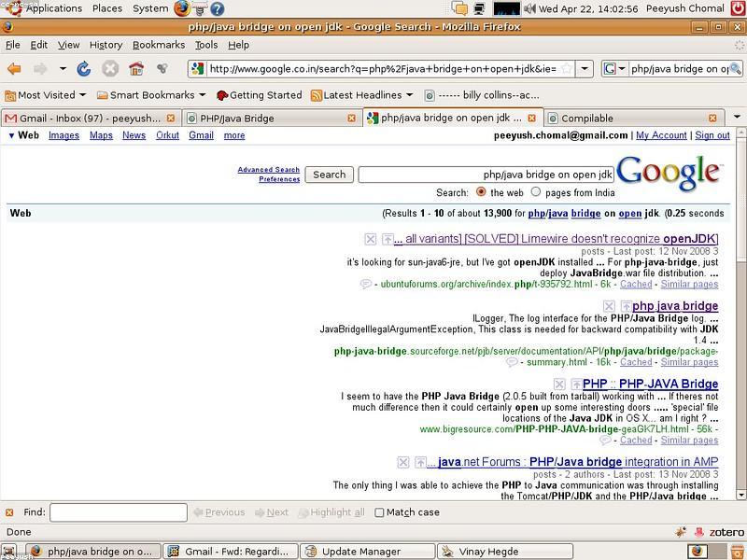Switch to the Compilable tab
Screen dimensions: 747x560
tap(634, 119)
